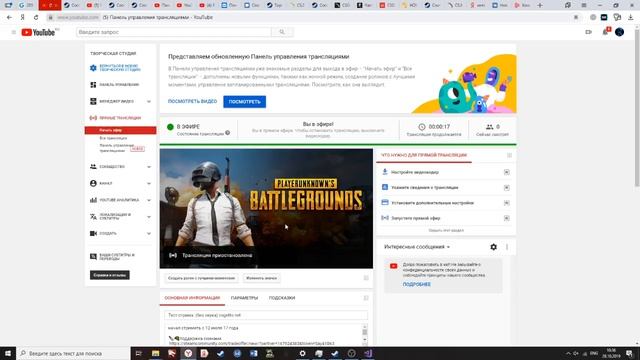This screenshot has height=360, width=640.
Task: Select Начать эфир in the sidebar
Action: click(x=120, y=130)
